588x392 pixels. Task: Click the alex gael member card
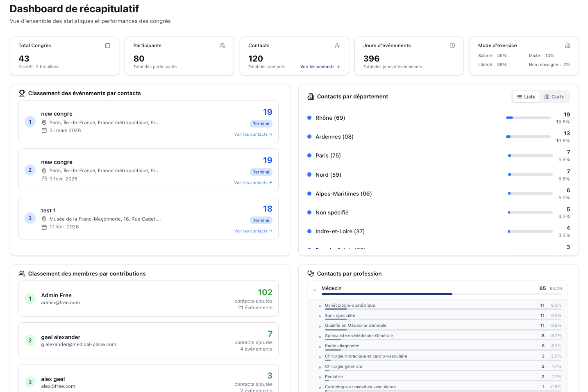148,378
